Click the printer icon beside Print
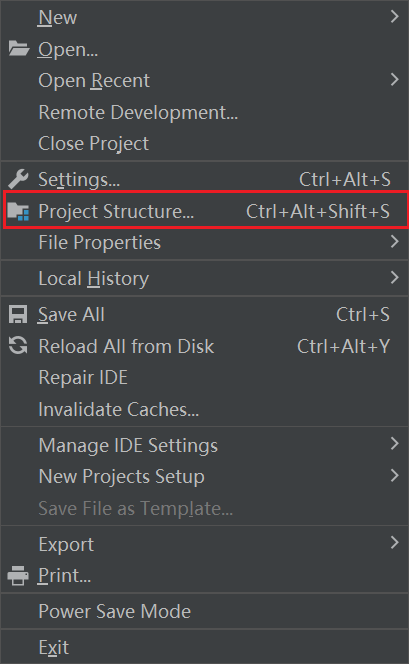Screen dimensions: 409x664 coord(18,575)
